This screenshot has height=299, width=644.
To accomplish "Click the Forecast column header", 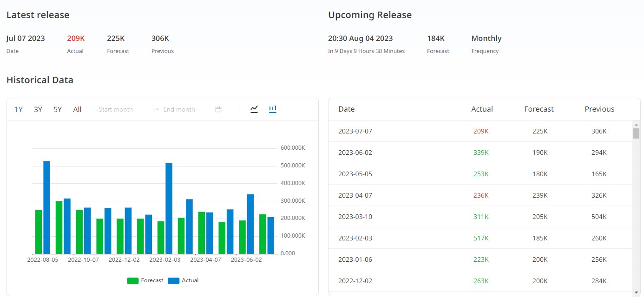I will (539, 109).
